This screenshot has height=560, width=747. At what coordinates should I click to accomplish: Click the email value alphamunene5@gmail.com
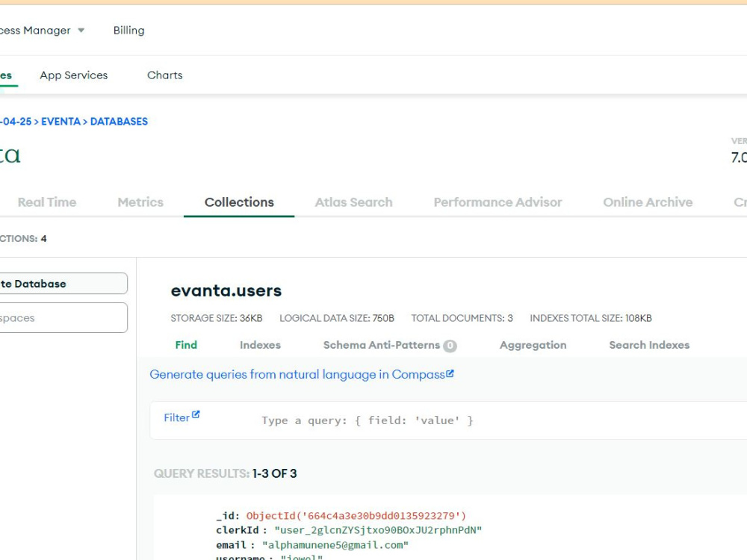coord(335,545)
